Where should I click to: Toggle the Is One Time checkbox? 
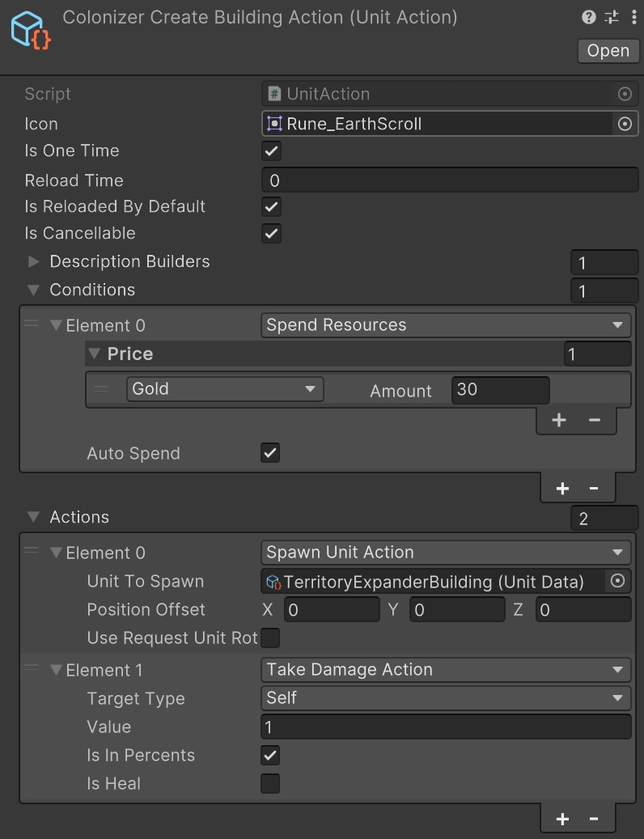click(271, 151)
